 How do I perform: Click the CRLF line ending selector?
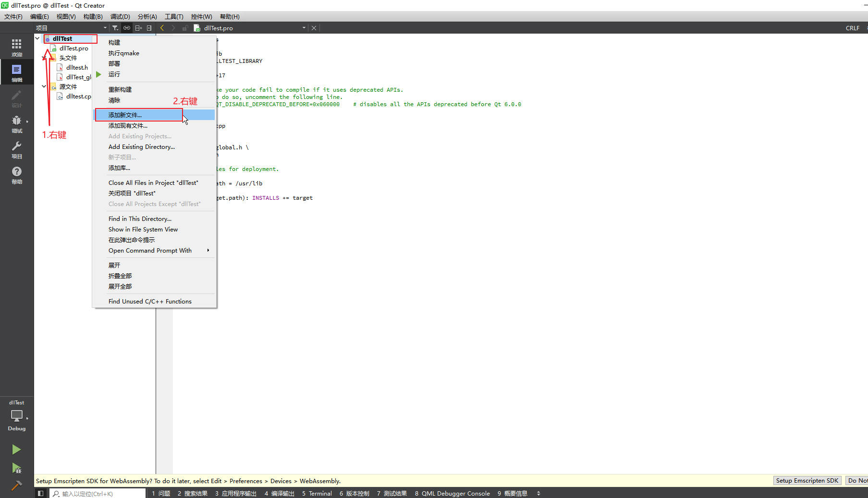[x=852, y=28]
